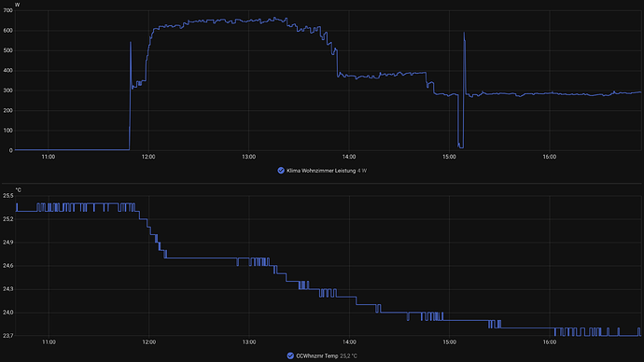Click the °C unit label above the temperature graph

[18, 190]
